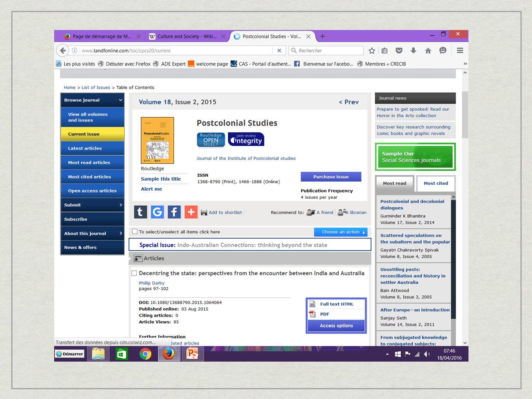Viewport: 532px width, 399px height.
Task: Go back using Firefox back arrow
Action: tap(63, 51)
